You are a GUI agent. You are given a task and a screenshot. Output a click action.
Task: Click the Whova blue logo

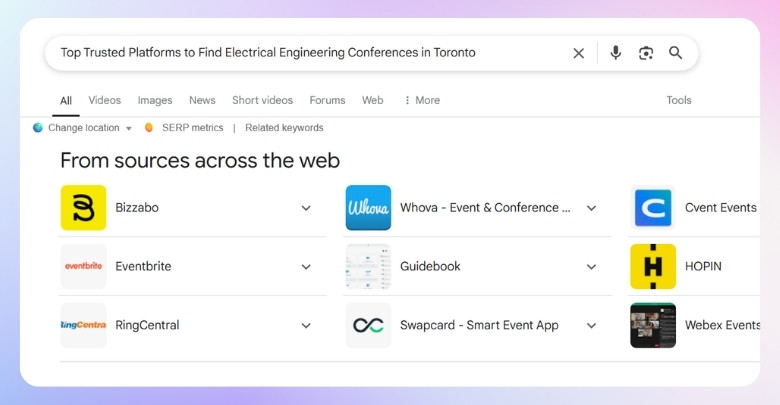368,207
